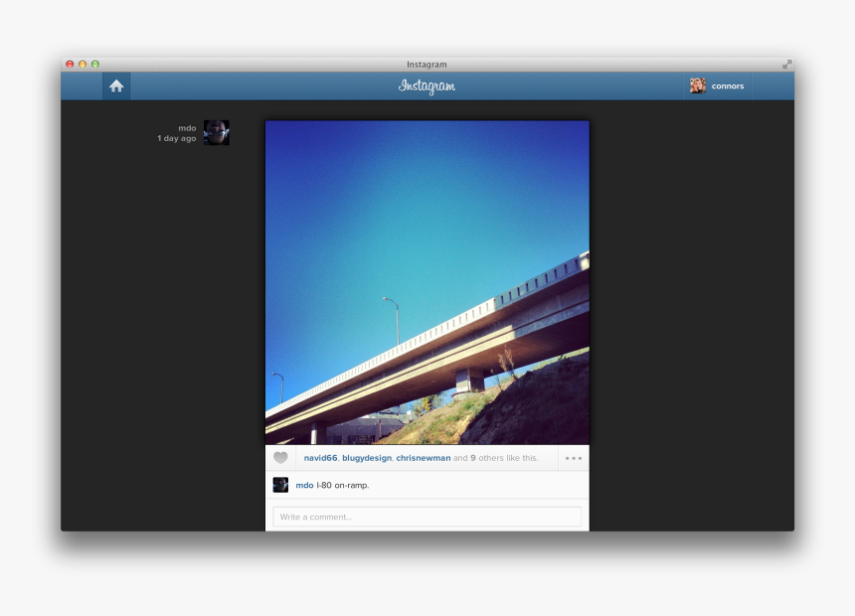The image size is (855, 616).
Task: Enter fullscreen using the resize arrow icon
Action: click(x=785, y=64)
